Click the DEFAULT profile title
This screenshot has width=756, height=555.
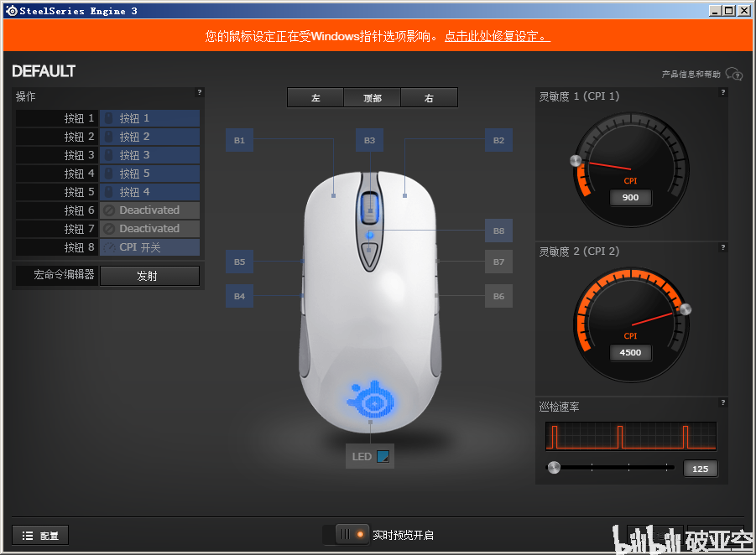click(44, 71)
